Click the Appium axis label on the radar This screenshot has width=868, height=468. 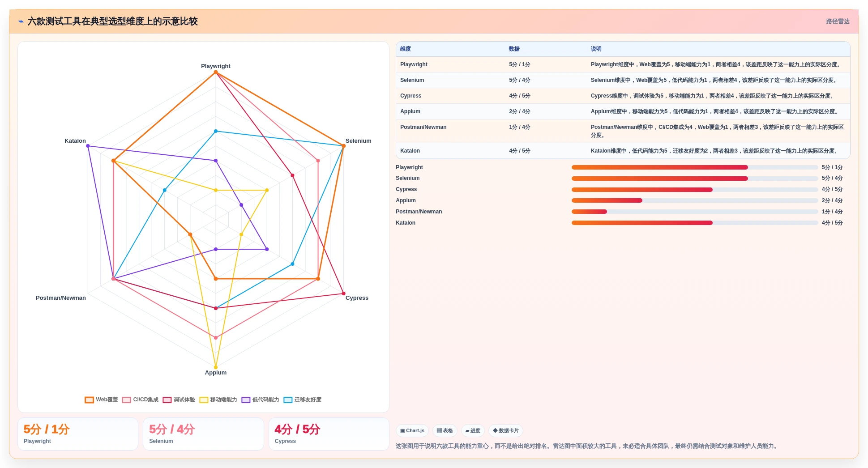pyautogui.click(x=216, y=373)
